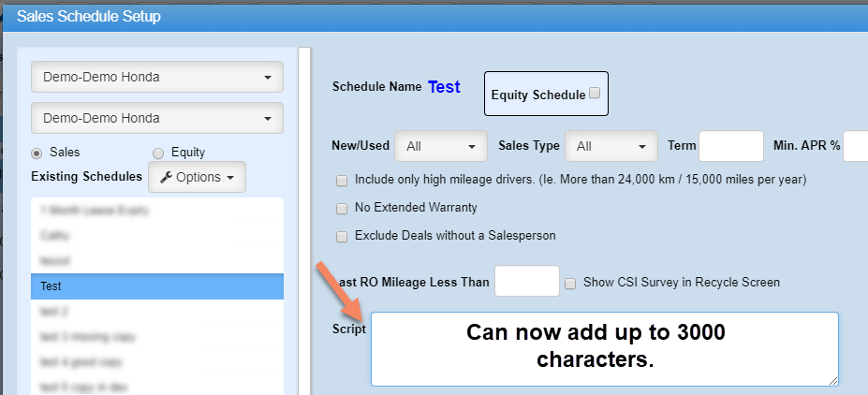Click inside the Script text area
The image size is (868, 395).
click(x=604, y=348)
